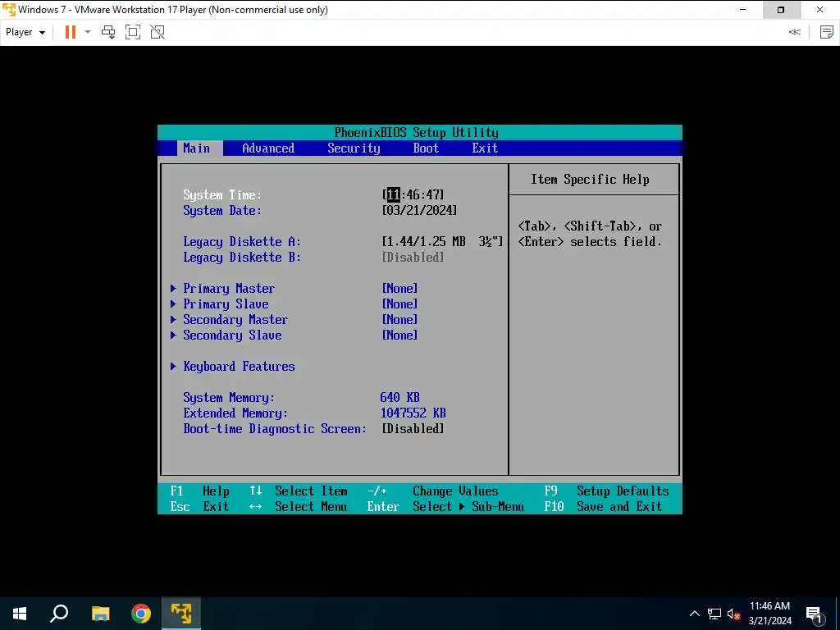Select the System Date value field

419,211
